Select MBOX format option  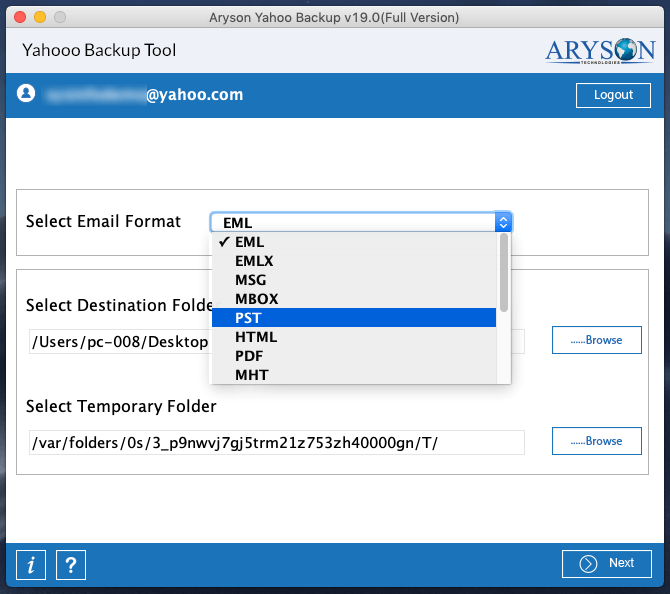pyautogui.click(x=354, y=299)
